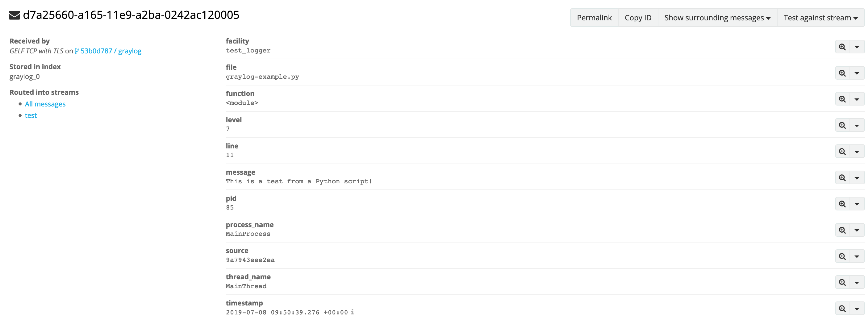Select the search icon beside function field
868x332 pixels.
tap(842, 99)
